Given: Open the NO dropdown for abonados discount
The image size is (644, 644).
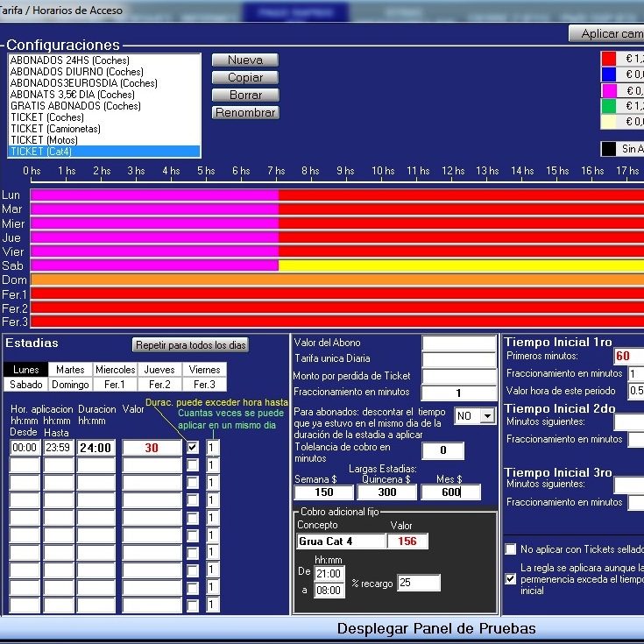Looking at the screenshot, I should [486, 416].
